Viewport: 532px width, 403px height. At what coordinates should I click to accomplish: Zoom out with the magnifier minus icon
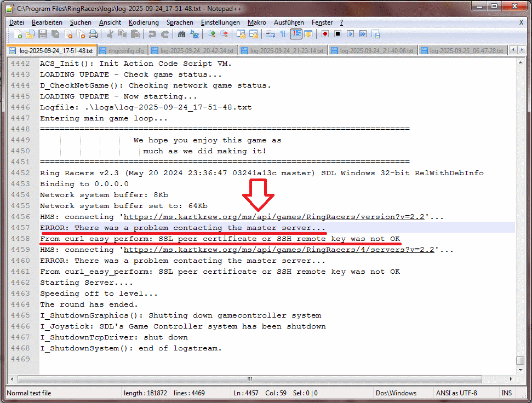click(x=224, y=34)
